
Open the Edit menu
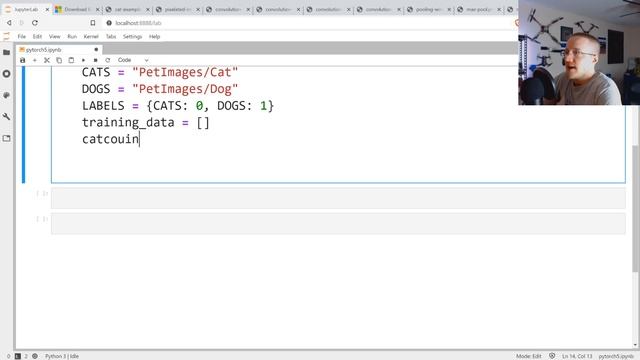37,37
